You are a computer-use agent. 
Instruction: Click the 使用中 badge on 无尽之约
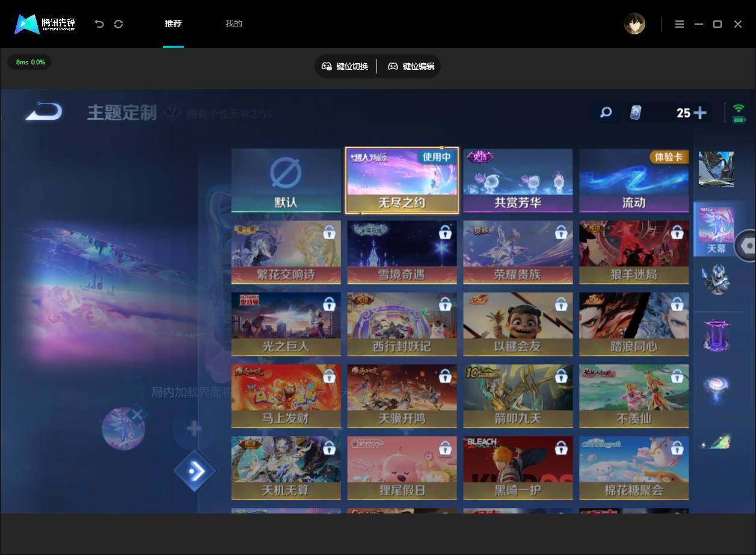(x=437, y=157)
